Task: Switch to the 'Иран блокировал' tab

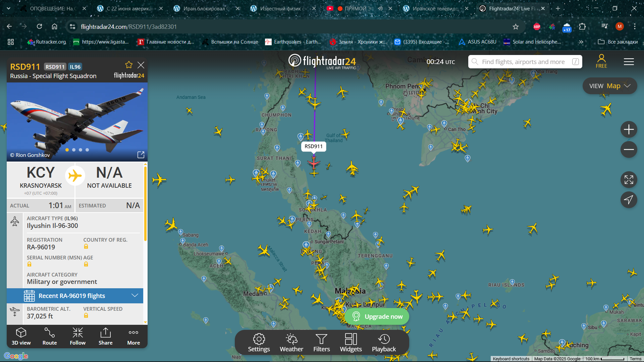Action: click(x=206, y=8)
